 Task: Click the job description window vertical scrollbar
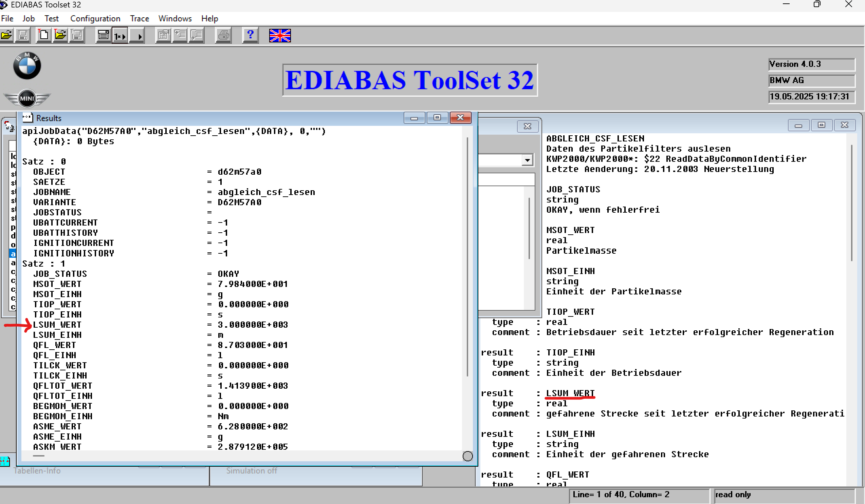[852, 203]
